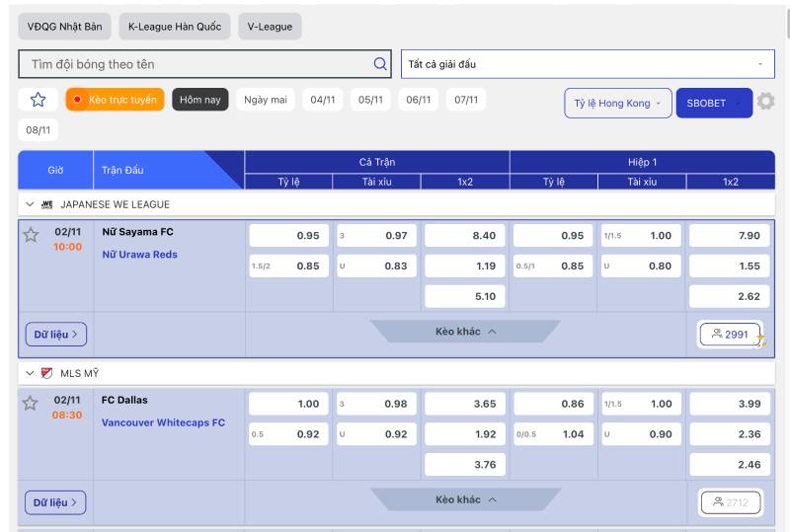Select 7.90 first-half 1x2 odds
This screenshot has width=790, height=532.
point(729,236)
